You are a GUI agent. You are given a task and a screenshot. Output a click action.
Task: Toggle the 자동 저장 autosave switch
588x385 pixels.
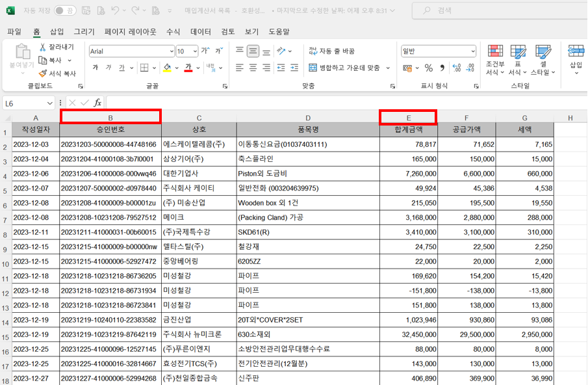tap(65, 10)
